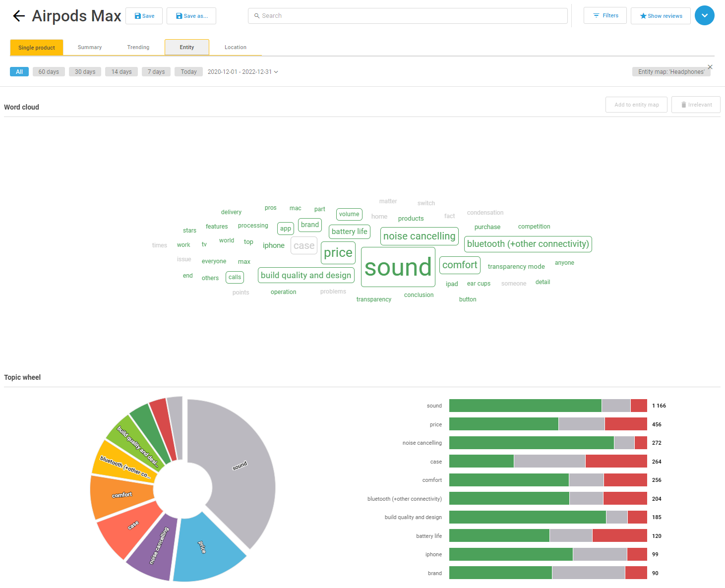Select the 14 days range
Viewport: 725px width, 588px height.
coord(121,72)
